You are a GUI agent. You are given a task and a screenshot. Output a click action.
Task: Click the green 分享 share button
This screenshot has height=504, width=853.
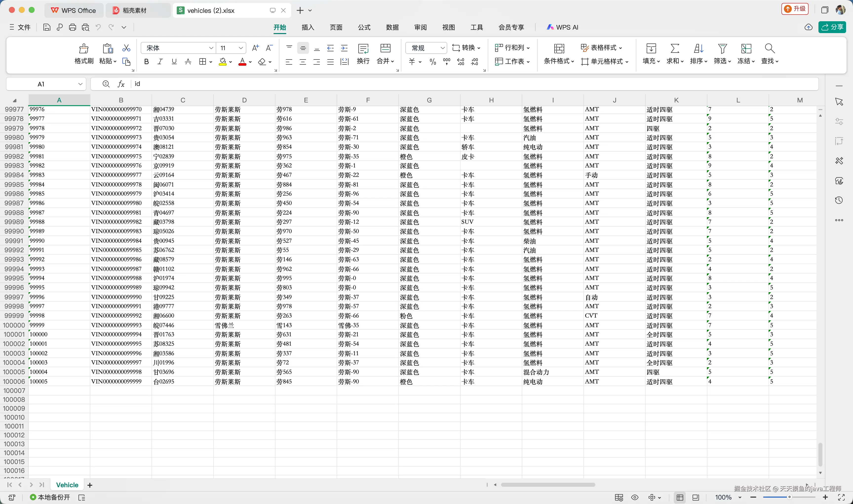(832, 27)
